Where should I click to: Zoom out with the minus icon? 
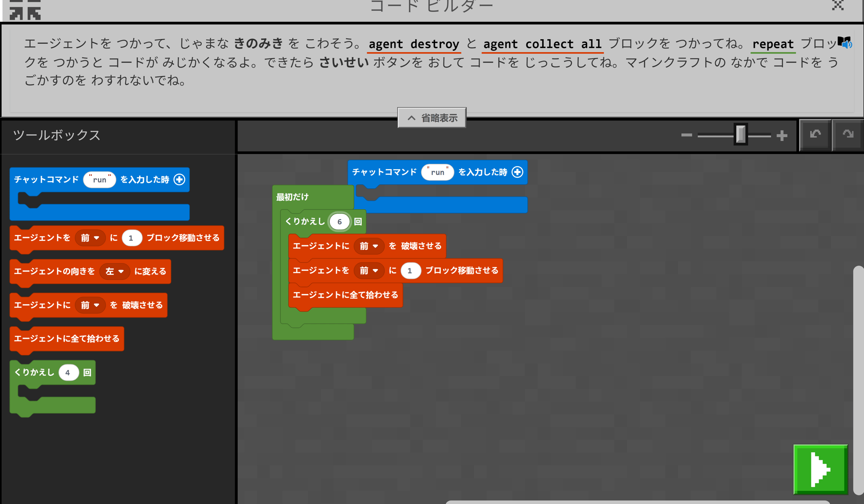click(686, 135)
